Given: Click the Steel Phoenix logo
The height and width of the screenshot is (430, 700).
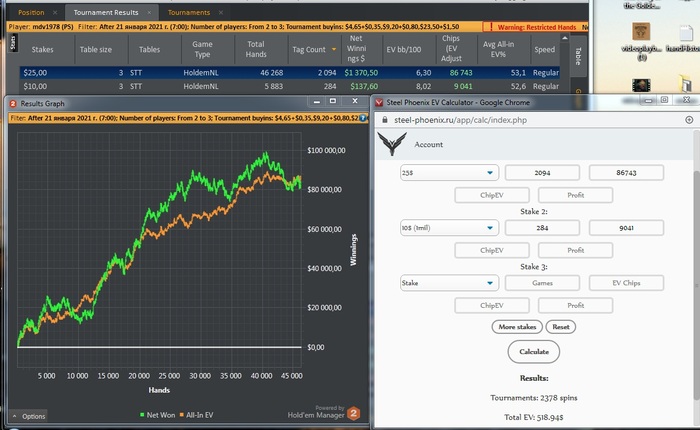Looking at the screenshot, I should click(x=392, y=144).
